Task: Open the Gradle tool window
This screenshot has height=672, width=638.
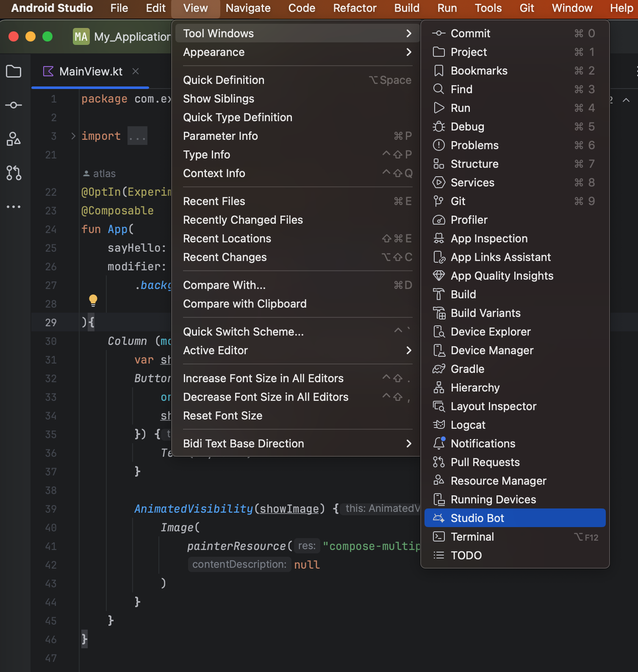Action: click(x=515, y=369)
